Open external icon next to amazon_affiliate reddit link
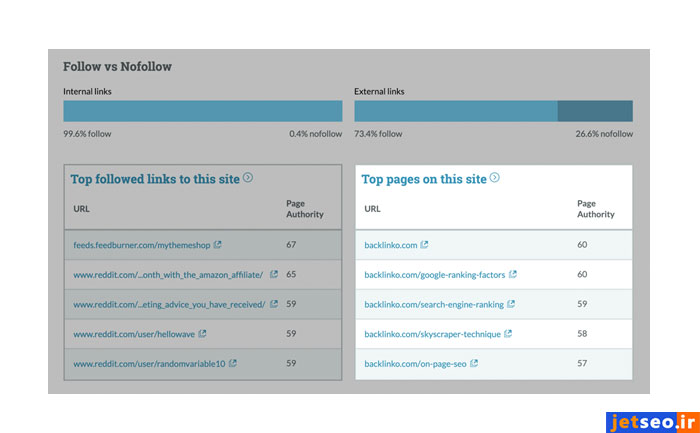 [274, 274]
